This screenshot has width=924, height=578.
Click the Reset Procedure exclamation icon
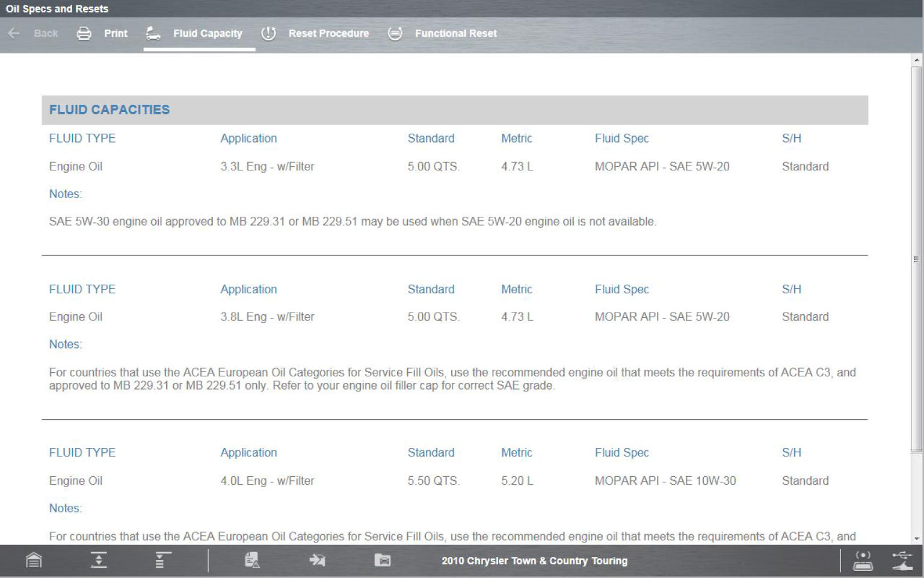point(268,34)
